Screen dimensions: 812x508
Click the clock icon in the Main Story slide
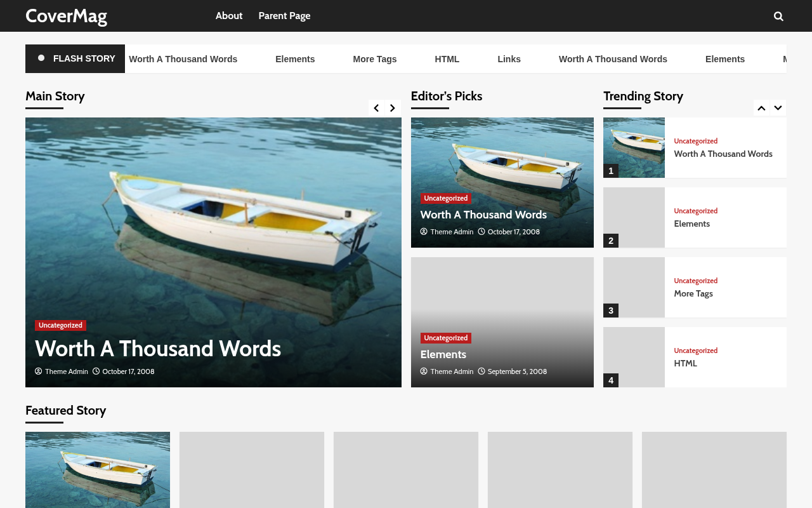tap(96, 371)
